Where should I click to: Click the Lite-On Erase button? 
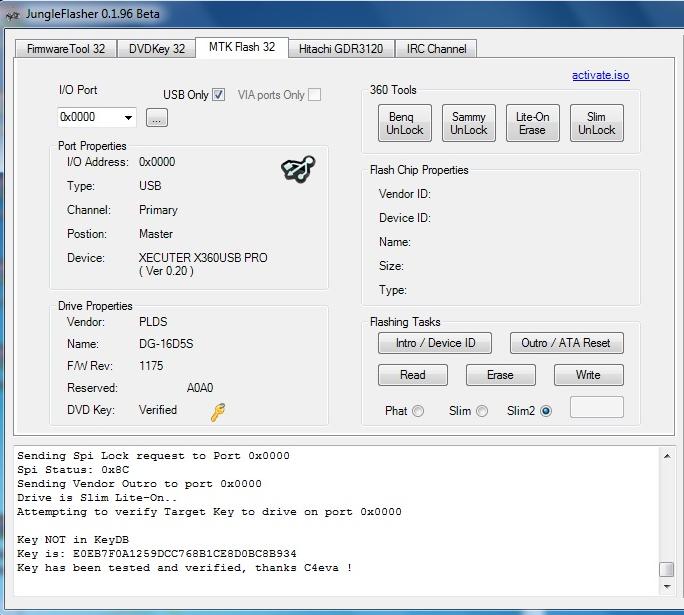pos(533,123)
